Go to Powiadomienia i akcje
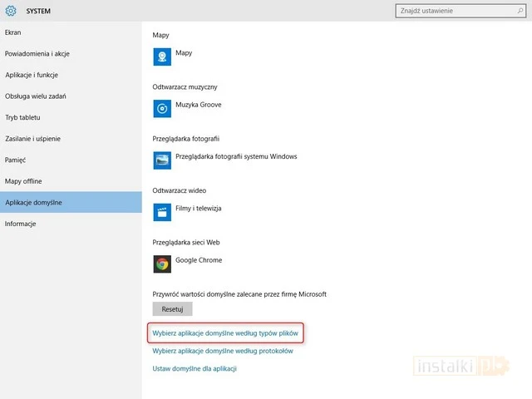This screenshot has height=399, width=532. [37, 54]
